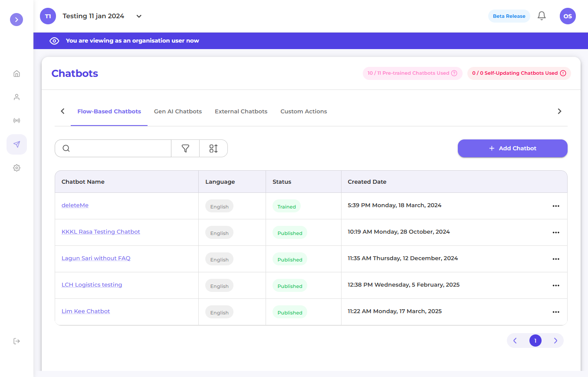Open more options for deleteMe row
The width and height of the screenshot is (588, 377).
tap(556, 206)
